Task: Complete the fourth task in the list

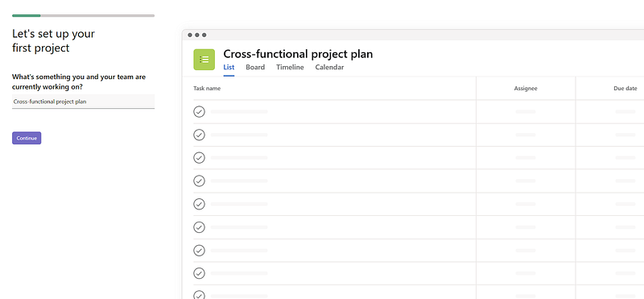Action: click(199, 181)
